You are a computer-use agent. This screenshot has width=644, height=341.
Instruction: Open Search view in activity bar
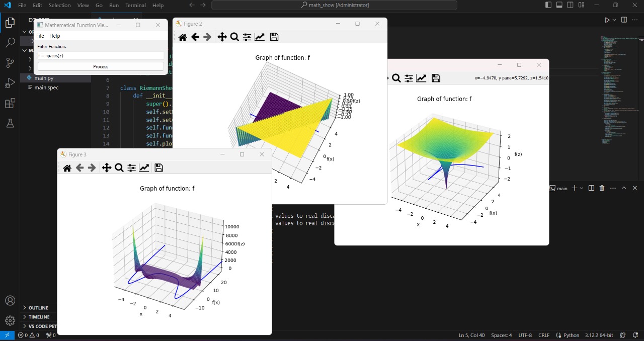tap(10, 43)
